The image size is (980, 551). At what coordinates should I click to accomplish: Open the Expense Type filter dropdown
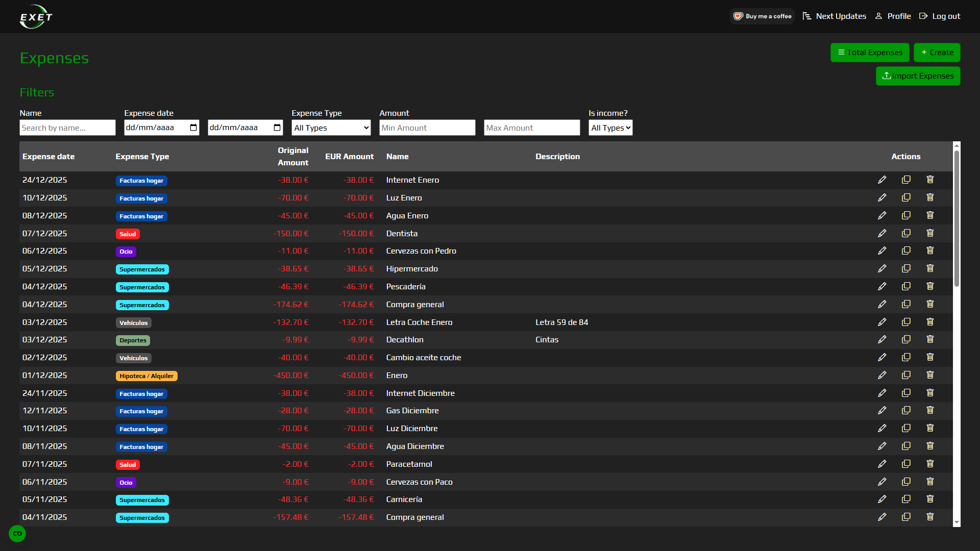[331, 128]
